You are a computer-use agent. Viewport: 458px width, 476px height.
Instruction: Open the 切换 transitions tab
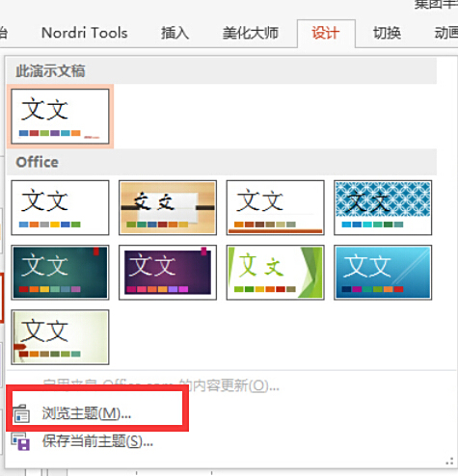[387, 33]
